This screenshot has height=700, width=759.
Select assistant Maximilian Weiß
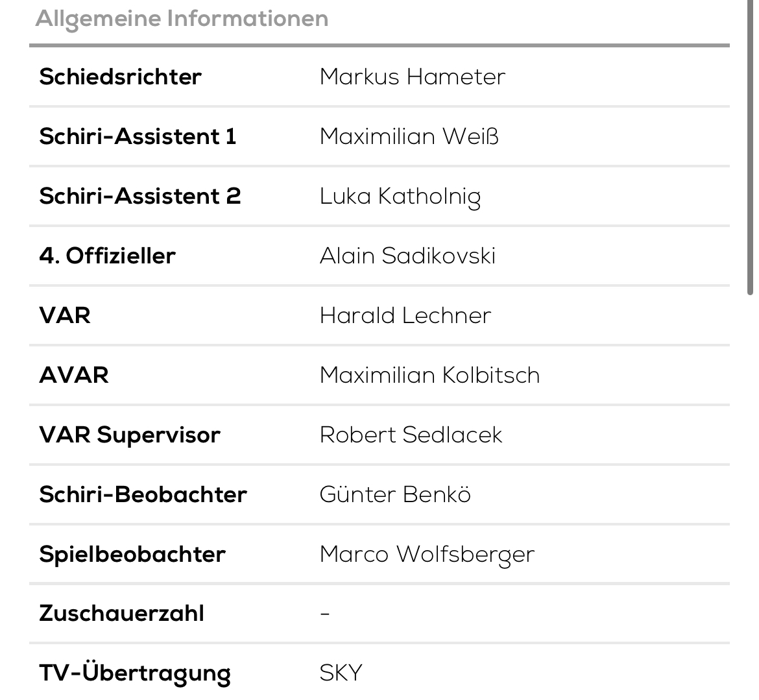[409, 136]
